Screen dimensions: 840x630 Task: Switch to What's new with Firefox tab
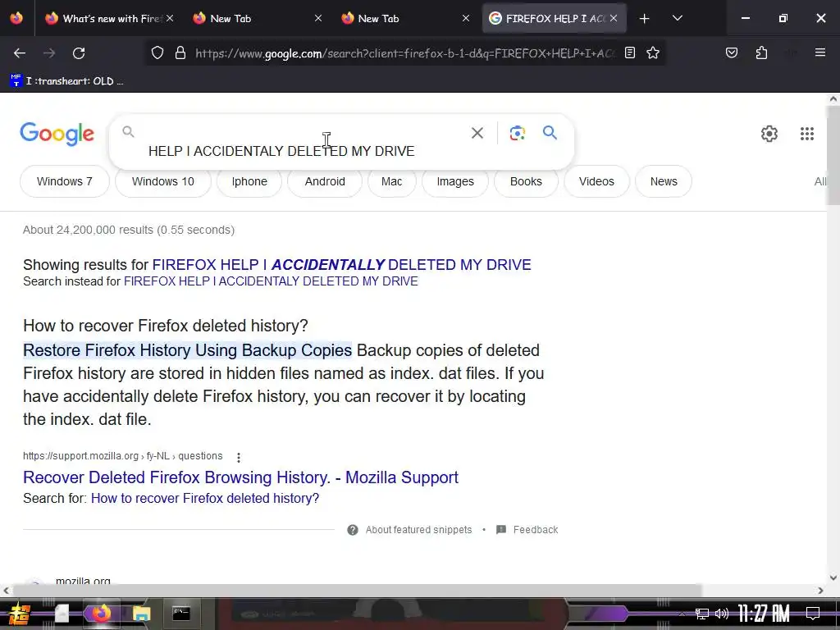click(111, 19)
